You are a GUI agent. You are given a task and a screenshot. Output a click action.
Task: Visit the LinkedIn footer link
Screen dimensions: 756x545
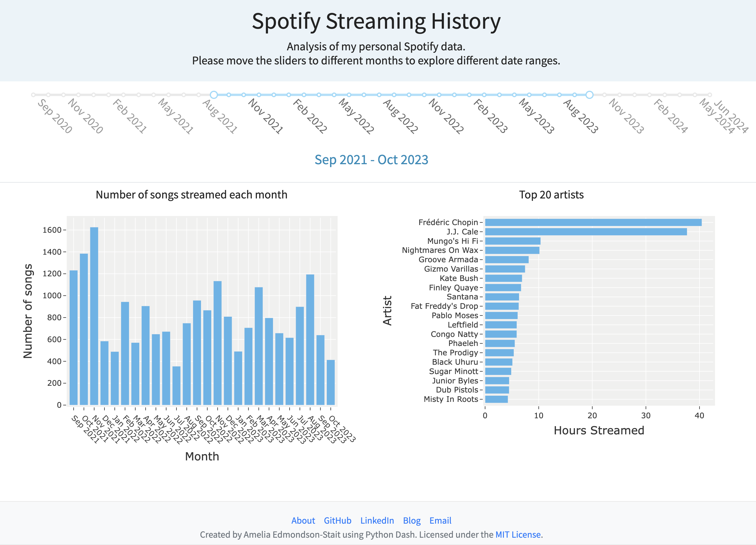point(377,520)
